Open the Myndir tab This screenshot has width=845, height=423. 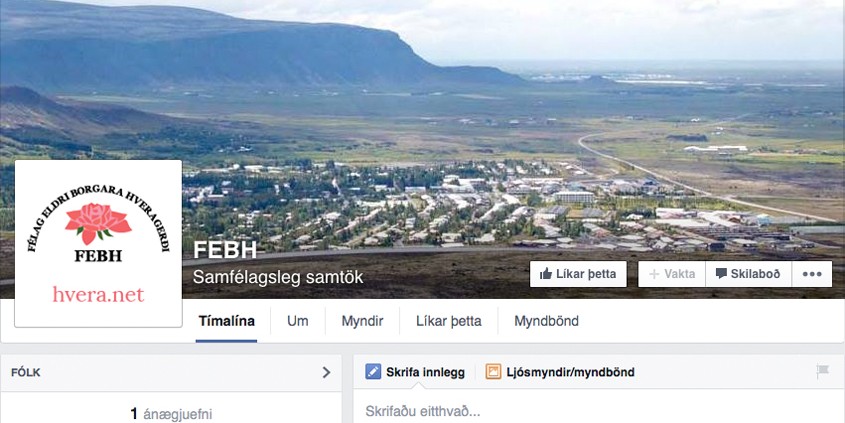point(362,321)
